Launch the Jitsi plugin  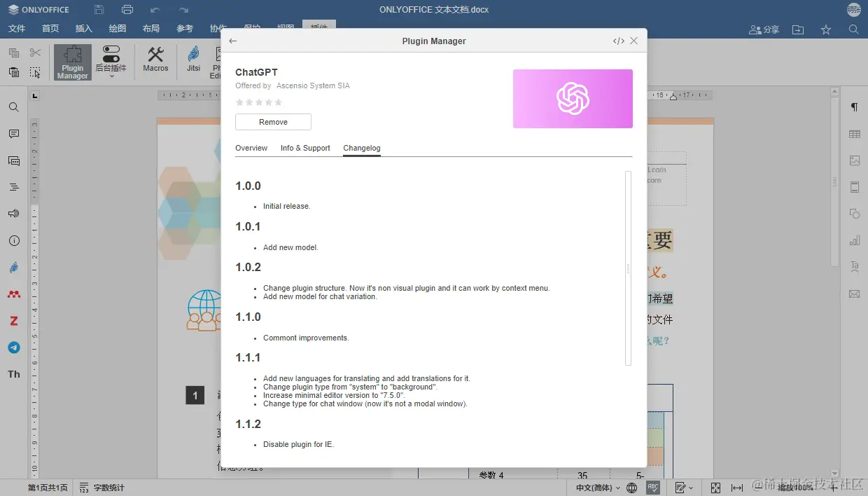click(194, 60)
